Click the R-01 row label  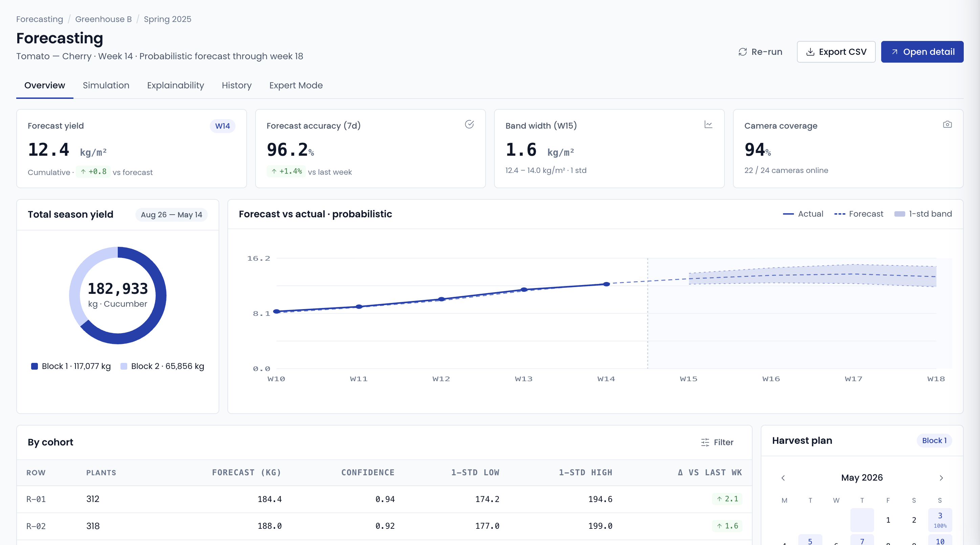36,499
